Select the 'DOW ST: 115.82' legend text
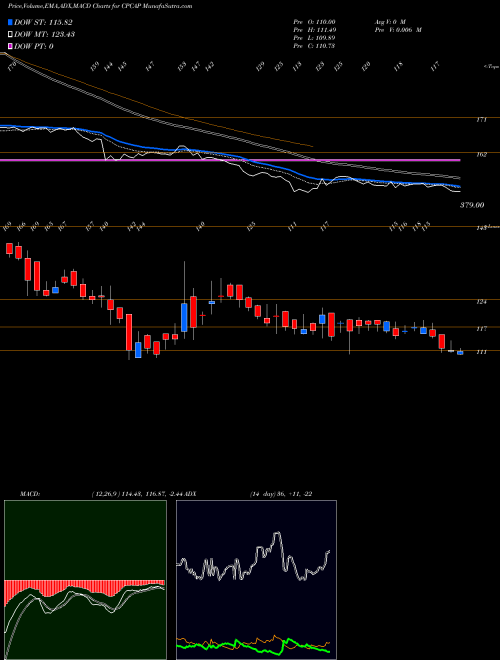The width and height of the screenshot is (500, 660). pyautogui.click(x=43, y=22)
